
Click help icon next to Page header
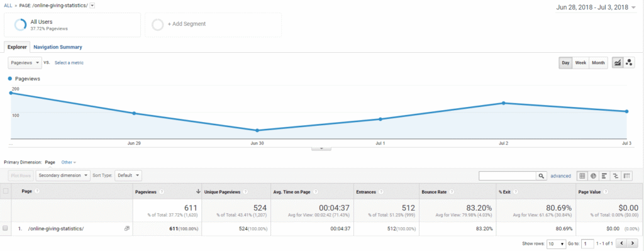pos(37,191)
